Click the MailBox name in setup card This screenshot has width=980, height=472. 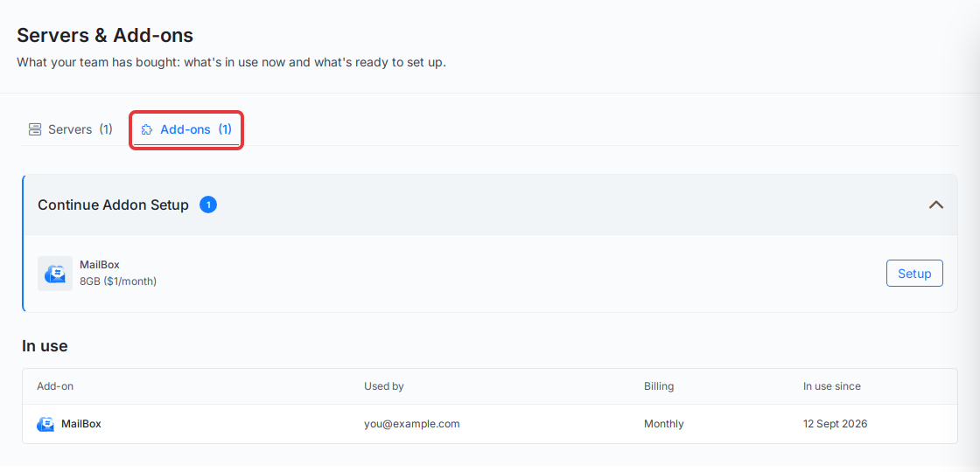point(100,265)
